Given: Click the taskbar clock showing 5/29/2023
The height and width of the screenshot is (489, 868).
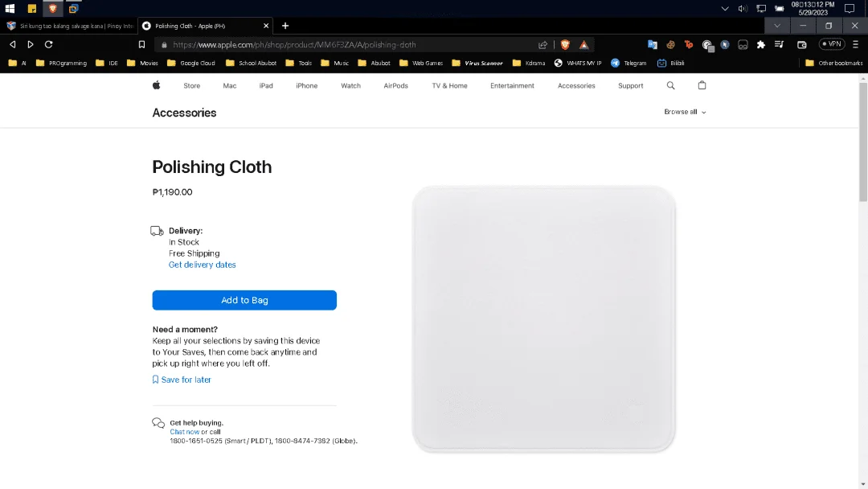Looking at the screenshot, I should (x=813, y=8).
